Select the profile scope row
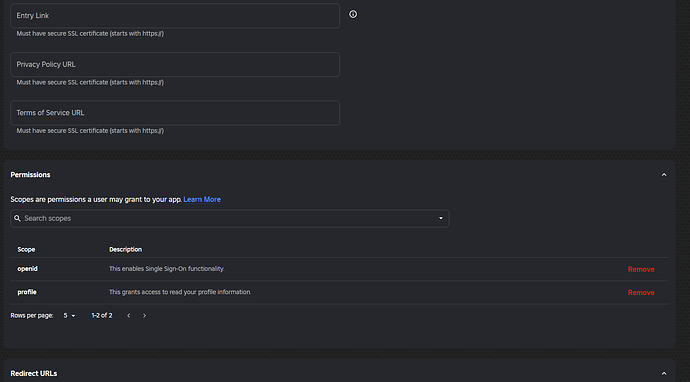 pos(339,293)
